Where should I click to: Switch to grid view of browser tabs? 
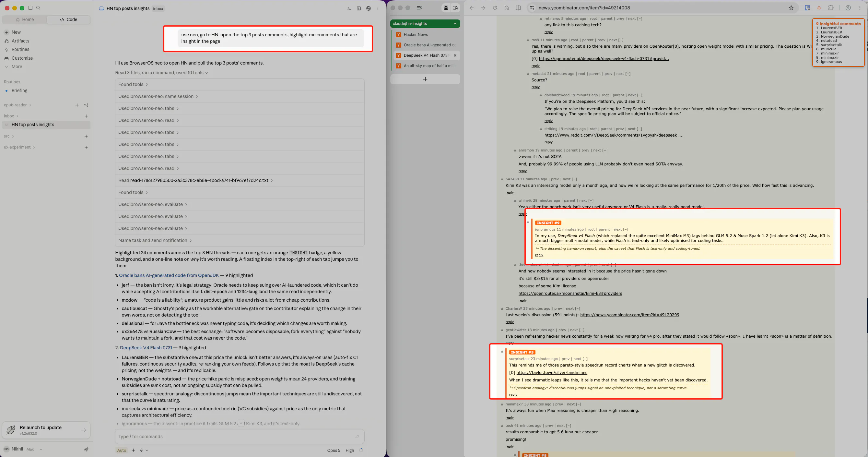(x=446, y=8)
